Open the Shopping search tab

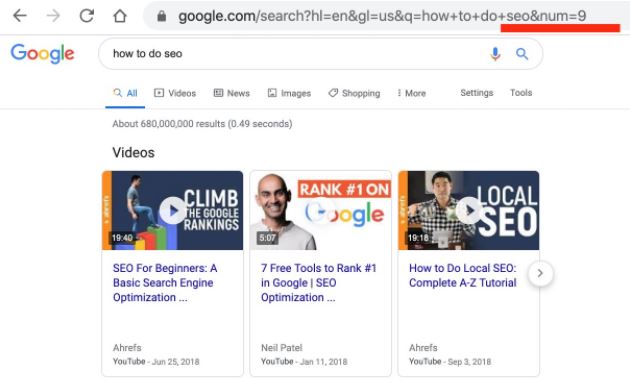click(x=354, y=93)
